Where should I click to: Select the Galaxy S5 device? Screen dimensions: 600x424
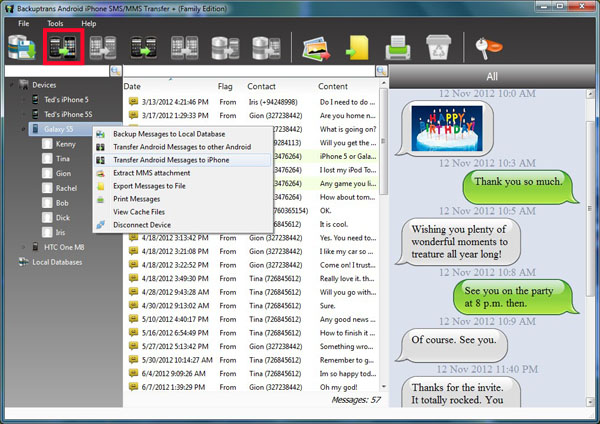(58, 129)
